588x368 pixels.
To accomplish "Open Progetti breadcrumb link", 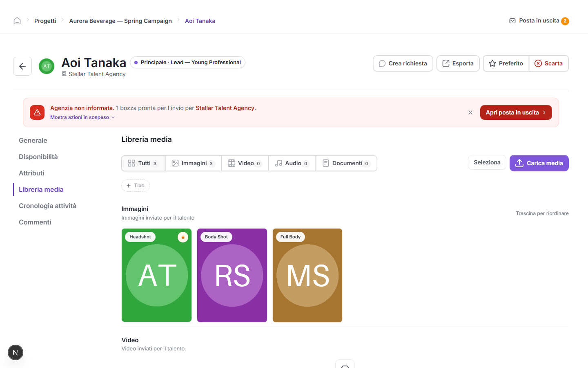I will [x=45, y=21].
